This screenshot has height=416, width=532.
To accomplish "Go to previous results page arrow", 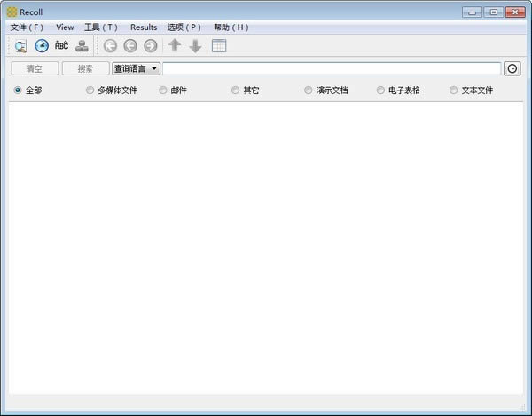I will point(130,46).
